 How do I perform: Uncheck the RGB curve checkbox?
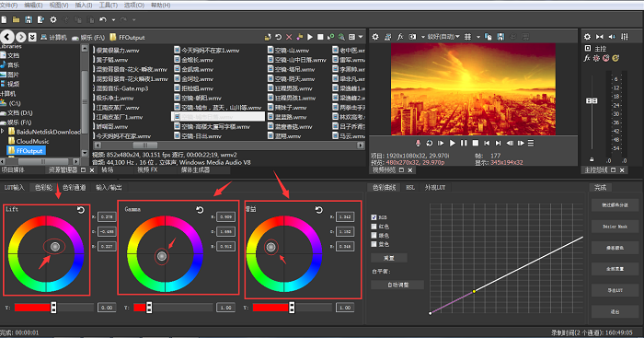374,217
